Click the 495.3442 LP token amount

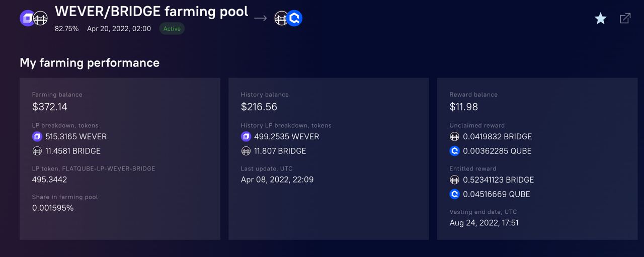pyautogui.click(x=49, y=180)
